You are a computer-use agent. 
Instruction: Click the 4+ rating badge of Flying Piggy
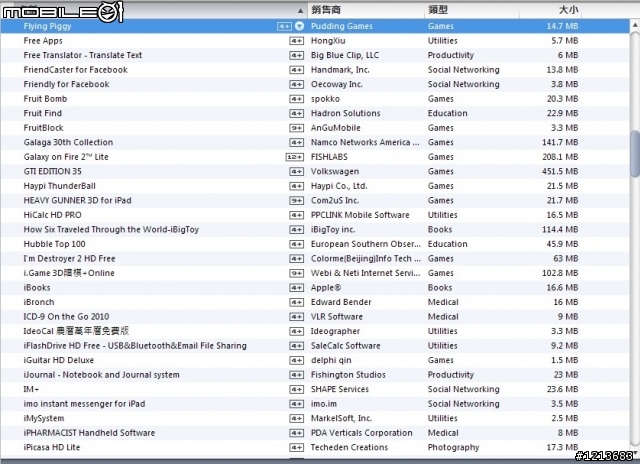pyautogui.click(x=284, y=27)
